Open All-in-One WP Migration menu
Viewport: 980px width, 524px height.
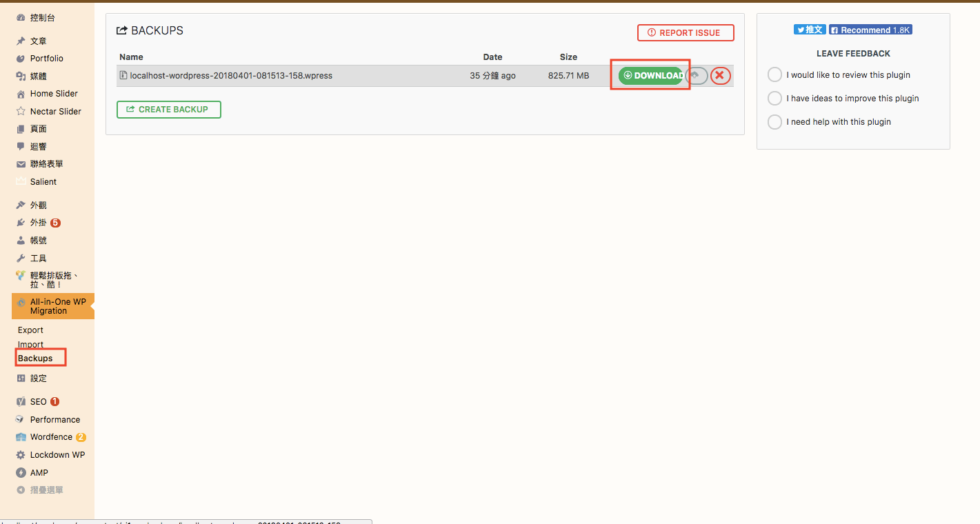(53, 306)
